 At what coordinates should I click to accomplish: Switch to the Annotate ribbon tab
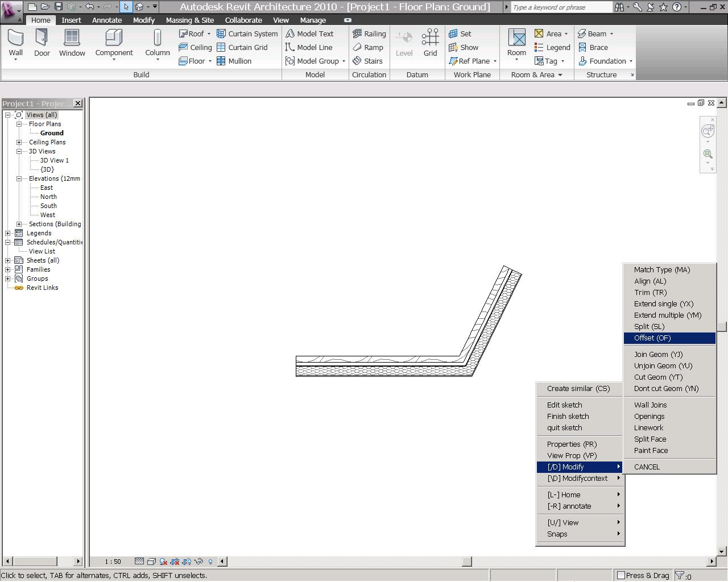(x=107, y=20)
